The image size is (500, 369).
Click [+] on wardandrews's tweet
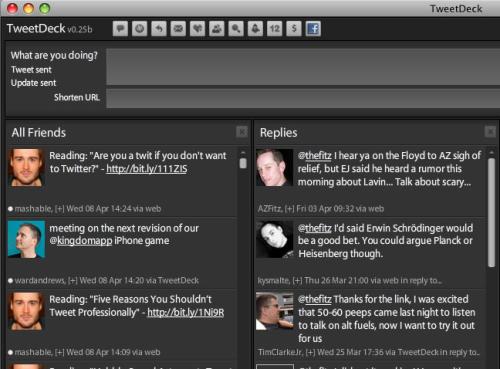[x=73, y=281]
